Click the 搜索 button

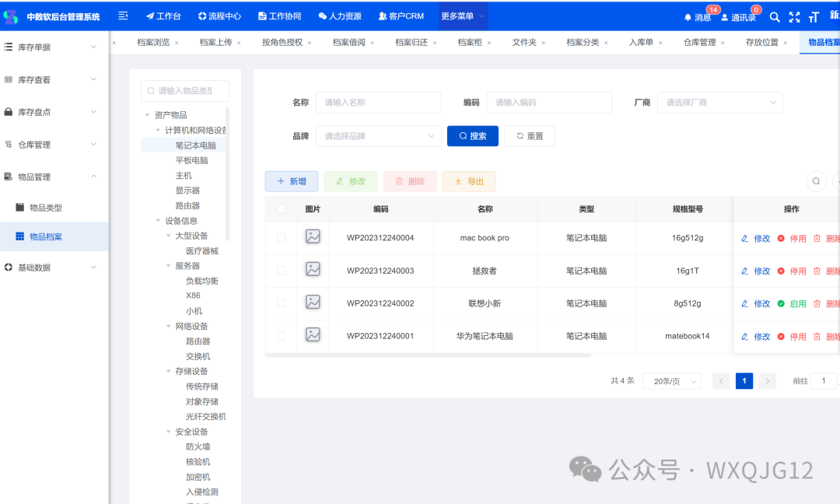coord(473,136)
